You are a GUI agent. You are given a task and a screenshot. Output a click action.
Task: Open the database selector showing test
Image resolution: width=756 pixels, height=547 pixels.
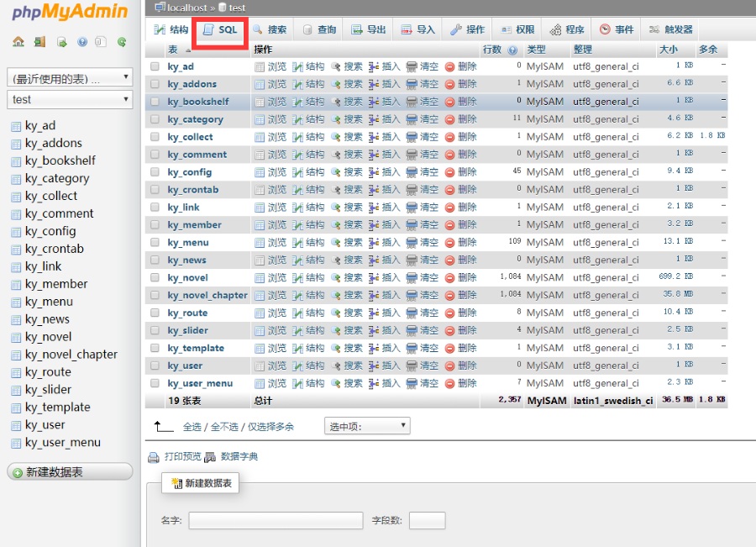tap(69, 99)
